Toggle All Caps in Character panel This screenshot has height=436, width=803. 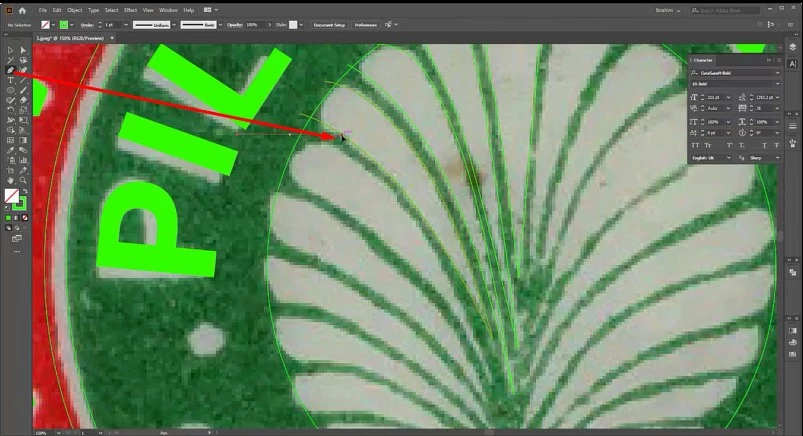tap(695, 146)
